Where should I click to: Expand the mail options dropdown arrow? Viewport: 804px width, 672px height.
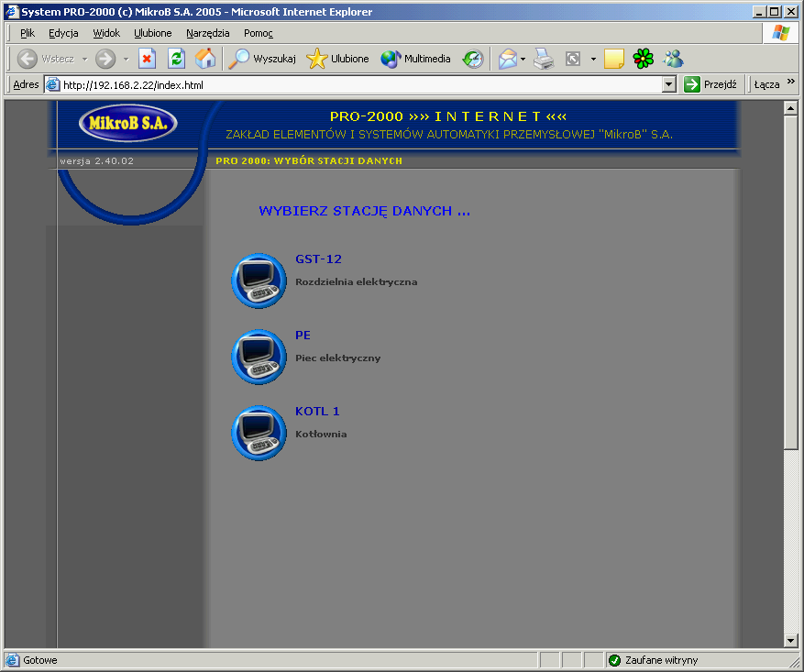(523, 59)
